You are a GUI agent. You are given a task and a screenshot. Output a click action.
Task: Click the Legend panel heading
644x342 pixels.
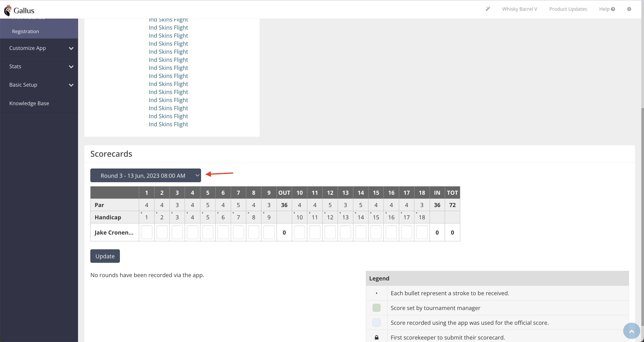pos(379,278)
